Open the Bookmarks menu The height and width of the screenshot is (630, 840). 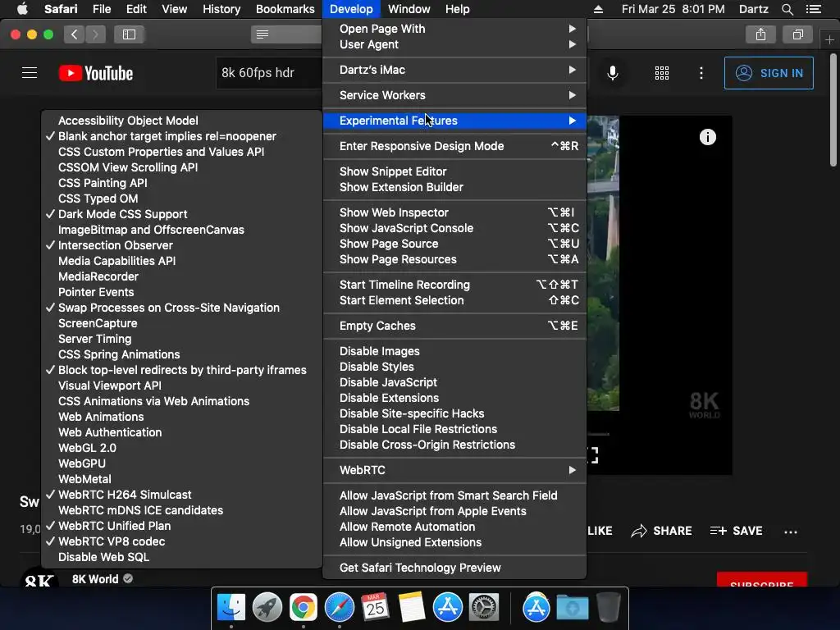(x=285, y=9)
